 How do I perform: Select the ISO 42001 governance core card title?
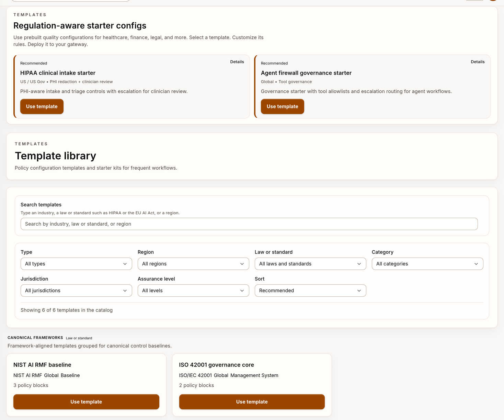[x=217, y=365]
